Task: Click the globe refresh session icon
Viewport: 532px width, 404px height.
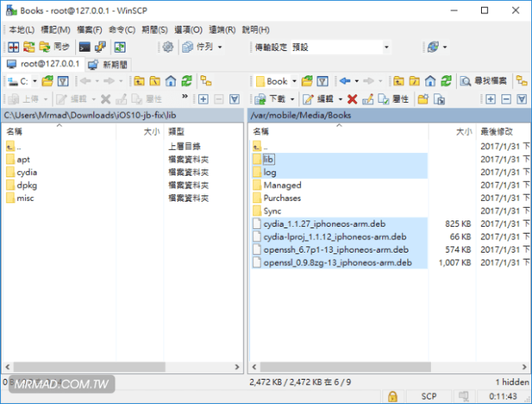Action: pos(433,47)
